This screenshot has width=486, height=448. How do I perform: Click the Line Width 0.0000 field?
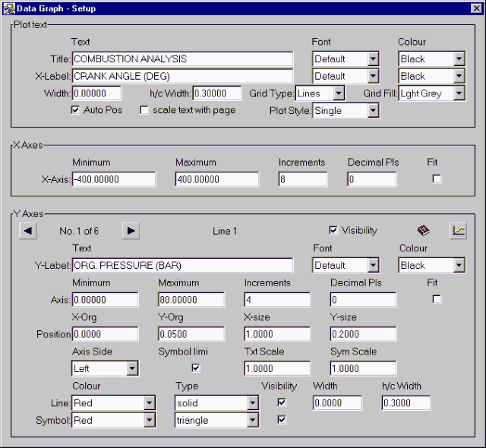[337, 402]
